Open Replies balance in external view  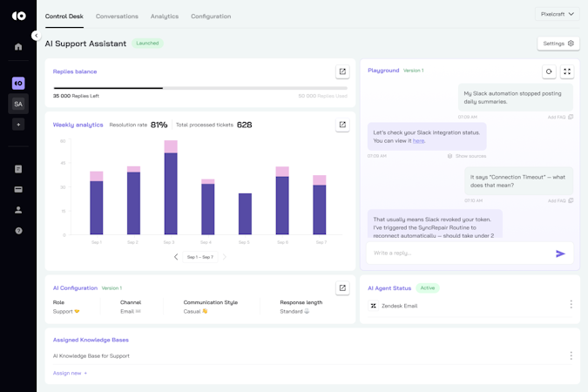[x=342, y=71]
